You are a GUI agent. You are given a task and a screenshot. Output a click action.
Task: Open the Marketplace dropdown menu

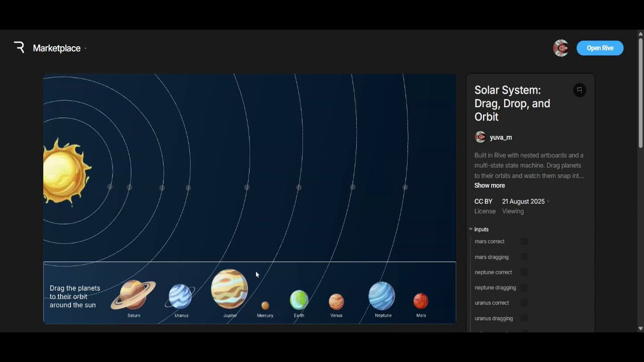pyautogui.click(x=60, y=48)
